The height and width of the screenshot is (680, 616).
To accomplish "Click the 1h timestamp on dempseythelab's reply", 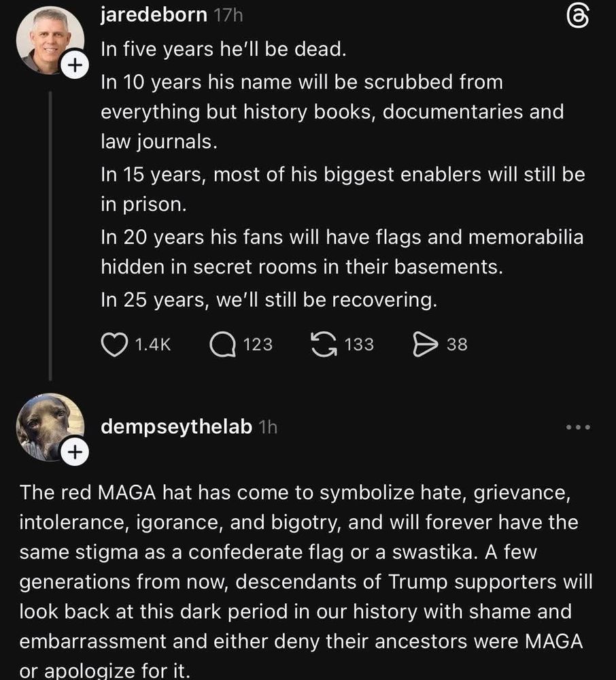I will [268, 427].
